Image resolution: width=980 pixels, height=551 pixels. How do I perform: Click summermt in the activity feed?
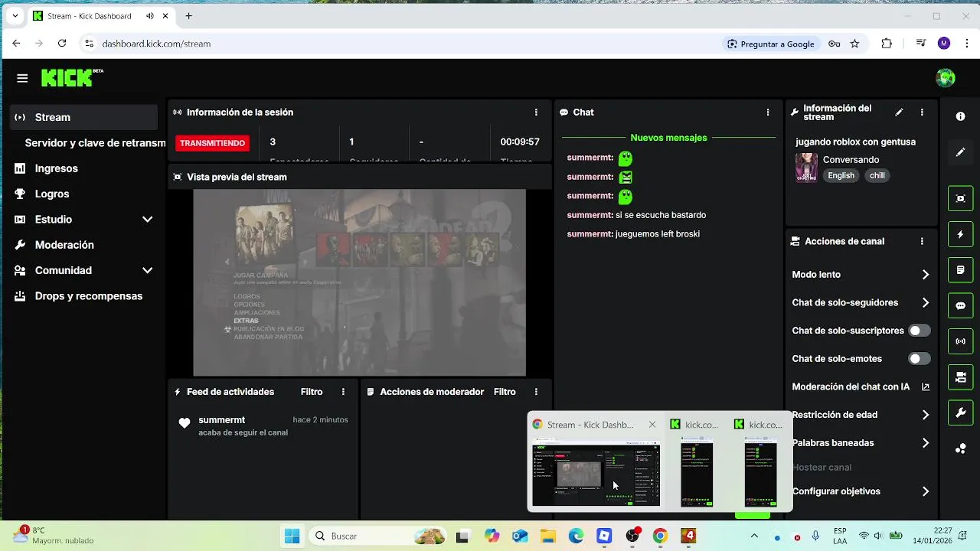pos(221,420)
